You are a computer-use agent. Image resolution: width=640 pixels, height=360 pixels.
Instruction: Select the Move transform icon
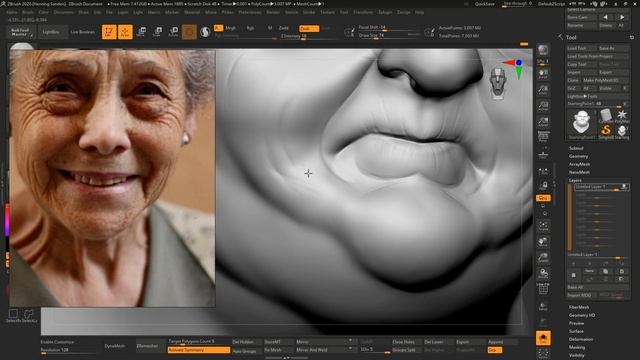pyautogui.click(x=141, y=32)
